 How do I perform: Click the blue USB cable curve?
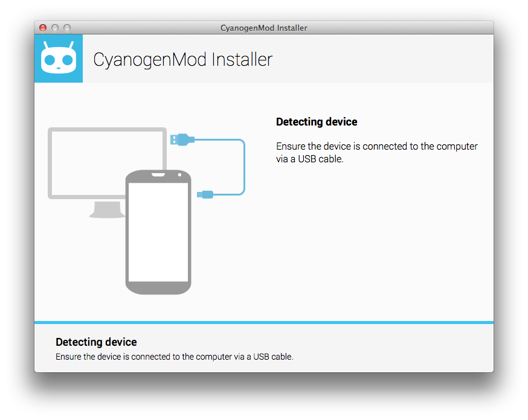[243, 167]
